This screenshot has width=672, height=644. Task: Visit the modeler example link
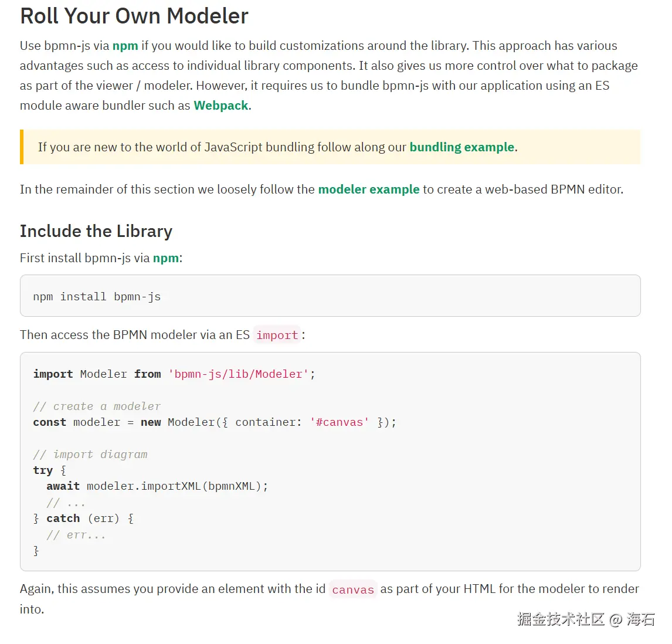pyautogui.click(x=368, y=189)
